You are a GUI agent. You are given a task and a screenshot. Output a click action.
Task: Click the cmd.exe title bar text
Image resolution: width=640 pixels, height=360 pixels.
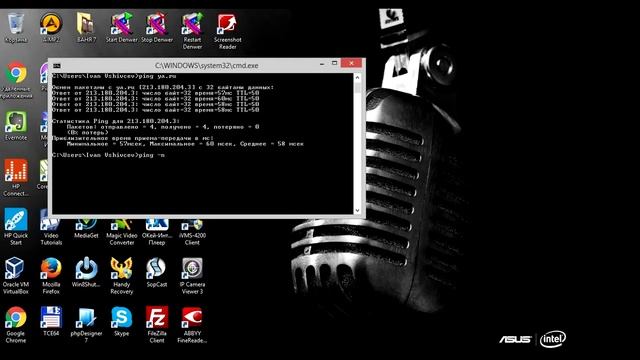[207, 65]
